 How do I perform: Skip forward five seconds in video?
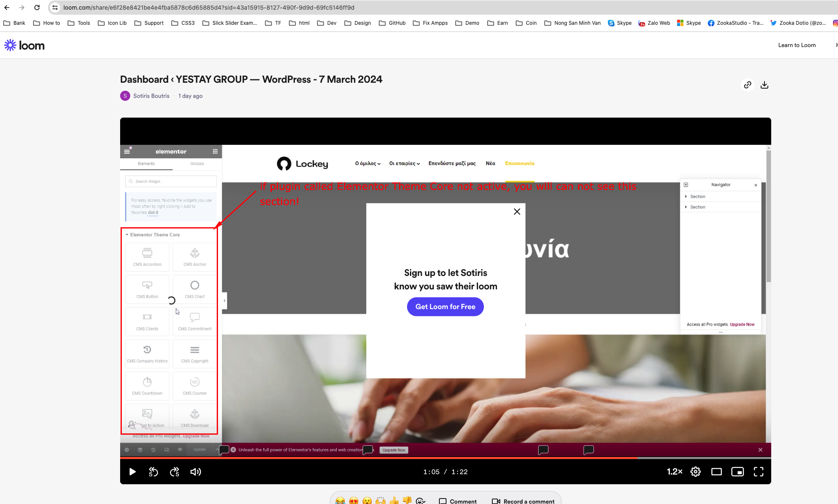tap(174, 472)
